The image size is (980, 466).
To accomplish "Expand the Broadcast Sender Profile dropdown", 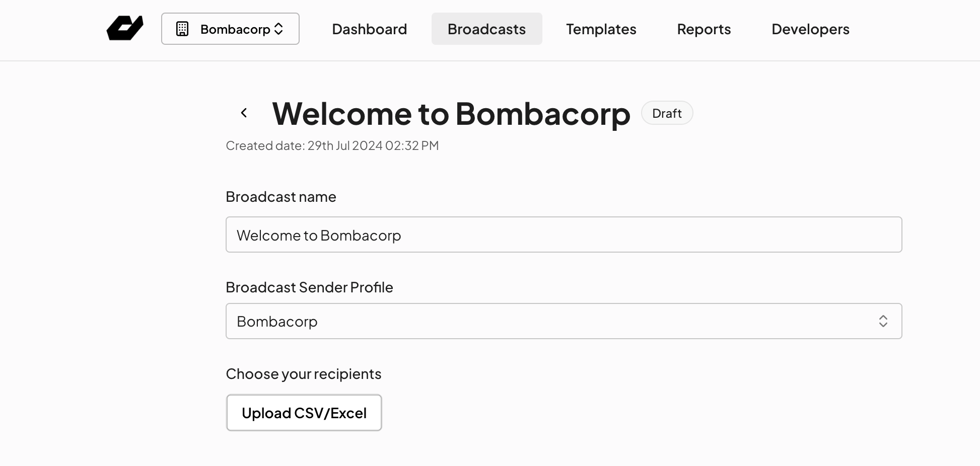I will click(x=564, y=321).
